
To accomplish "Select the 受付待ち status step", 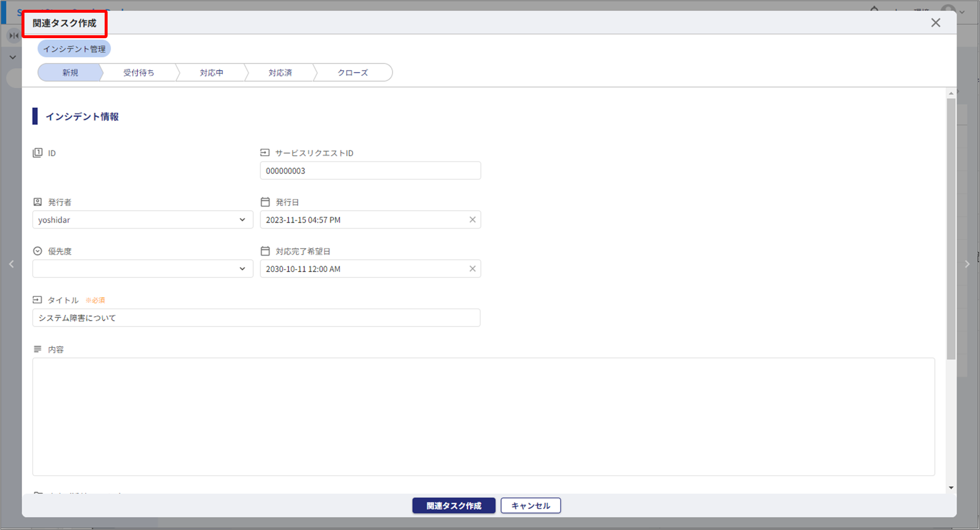I will 139,72.
